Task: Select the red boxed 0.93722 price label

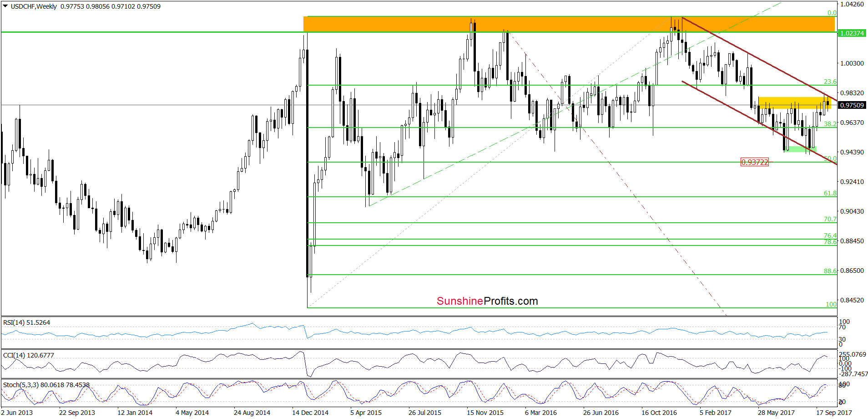Action: point(755,162)
